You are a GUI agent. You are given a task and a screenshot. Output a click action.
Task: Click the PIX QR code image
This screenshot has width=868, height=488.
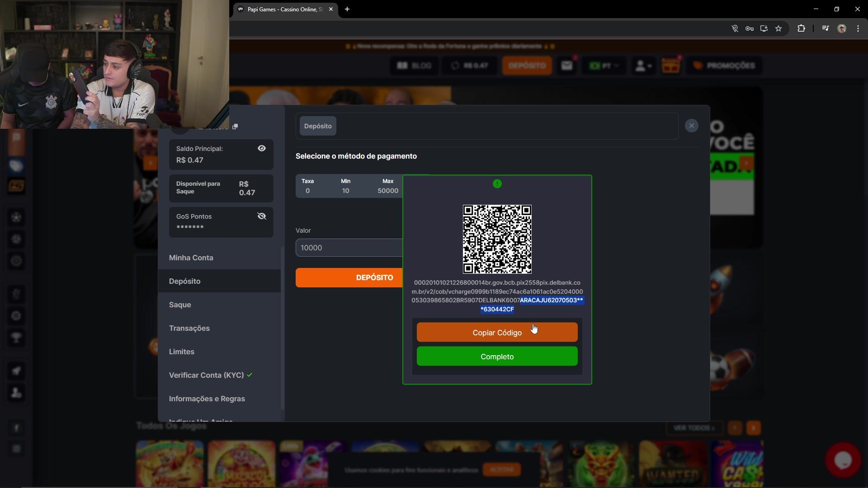coord(497,239)
